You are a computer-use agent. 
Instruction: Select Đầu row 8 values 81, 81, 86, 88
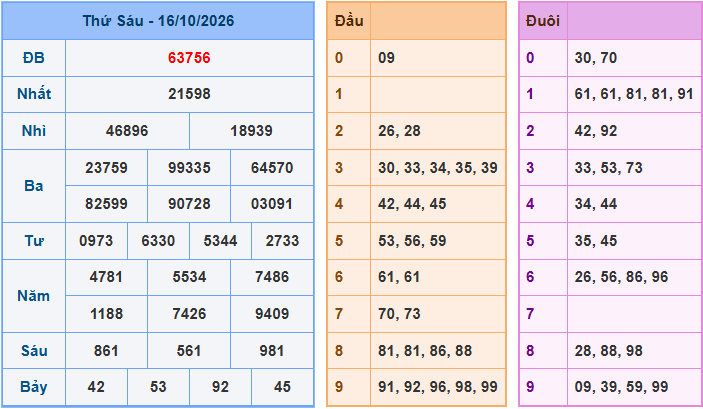click(425, 351)
